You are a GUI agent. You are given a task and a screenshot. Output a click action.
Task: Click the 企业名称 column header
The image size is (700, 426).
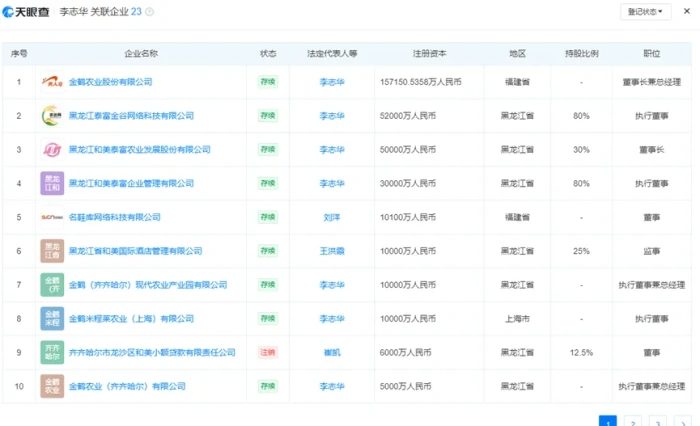pyautogui.click(x=141, y=54)
